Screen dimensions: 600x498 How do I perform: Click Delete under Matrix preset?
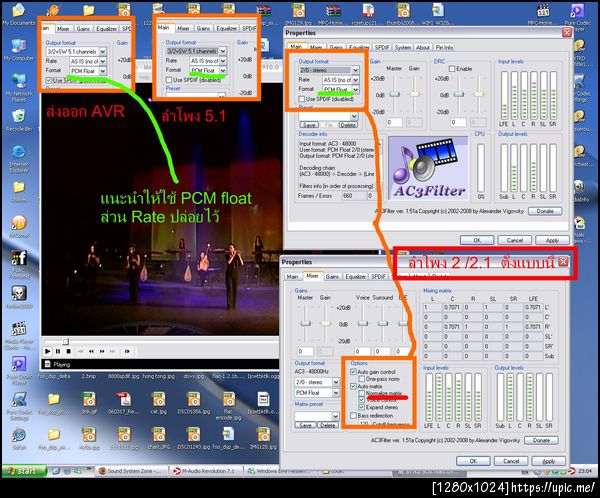pos(327,425)
